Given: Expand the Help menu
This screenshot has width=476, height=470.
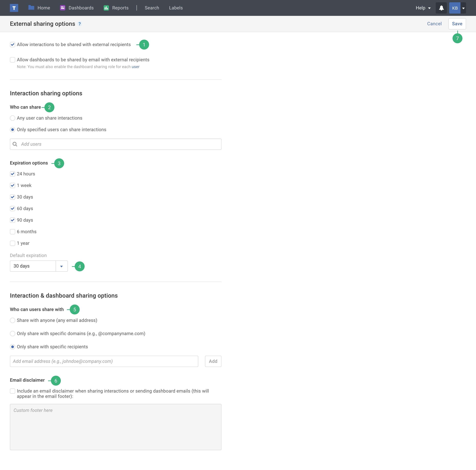Looking at the screenshot, I should pos(423,8).
